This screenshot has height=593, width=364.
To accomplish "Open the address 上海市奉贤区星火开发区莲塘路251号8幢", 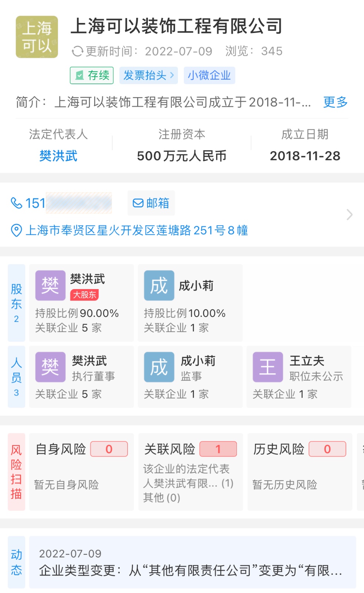I will coord(136,230).
